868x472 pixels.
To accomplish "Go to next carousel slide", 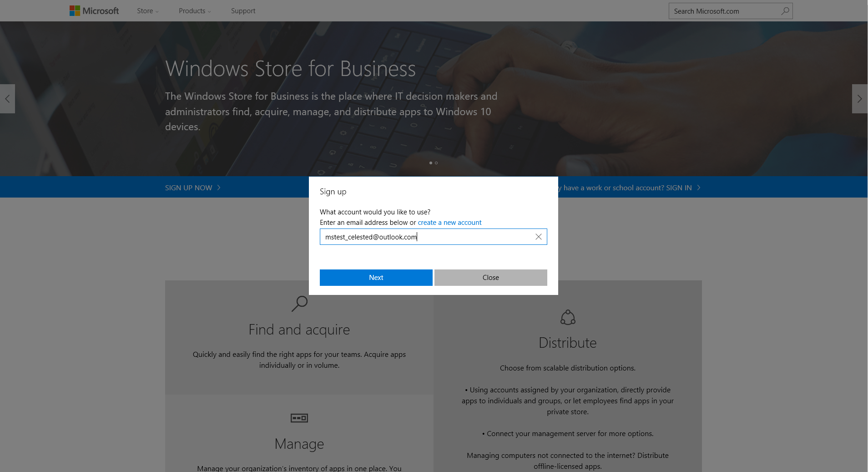I will coord(859,99).
